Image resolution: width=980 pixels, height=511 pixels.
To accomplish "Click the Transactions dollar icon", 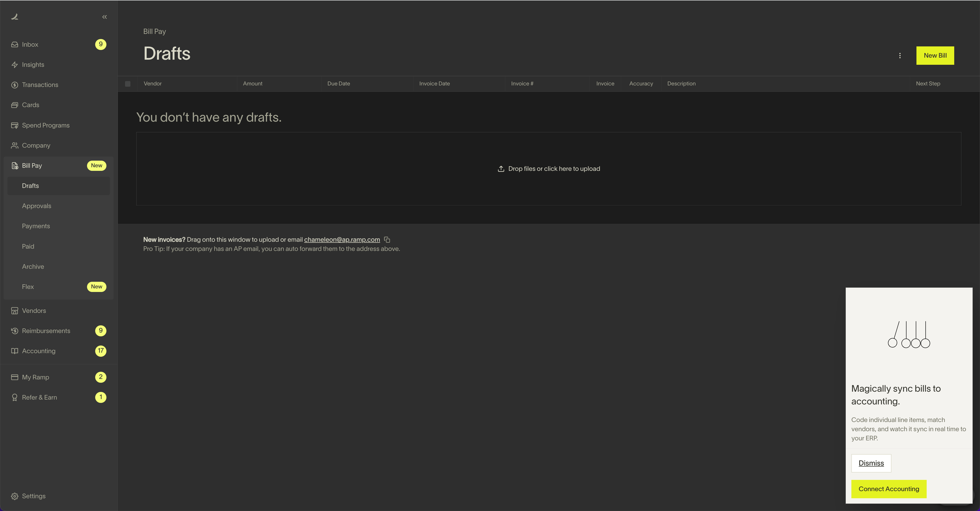I will coord(15,85).
